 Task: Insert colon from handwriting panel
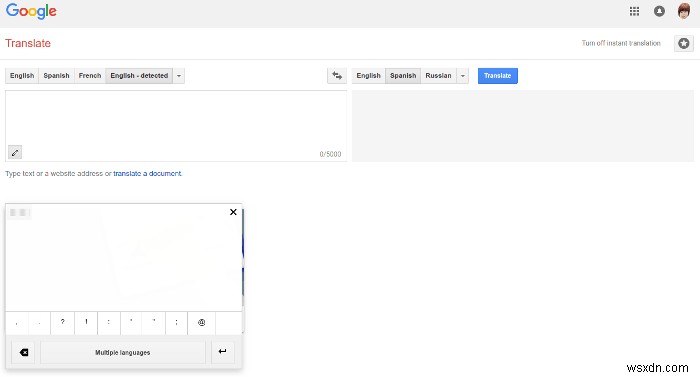(108, 323)
